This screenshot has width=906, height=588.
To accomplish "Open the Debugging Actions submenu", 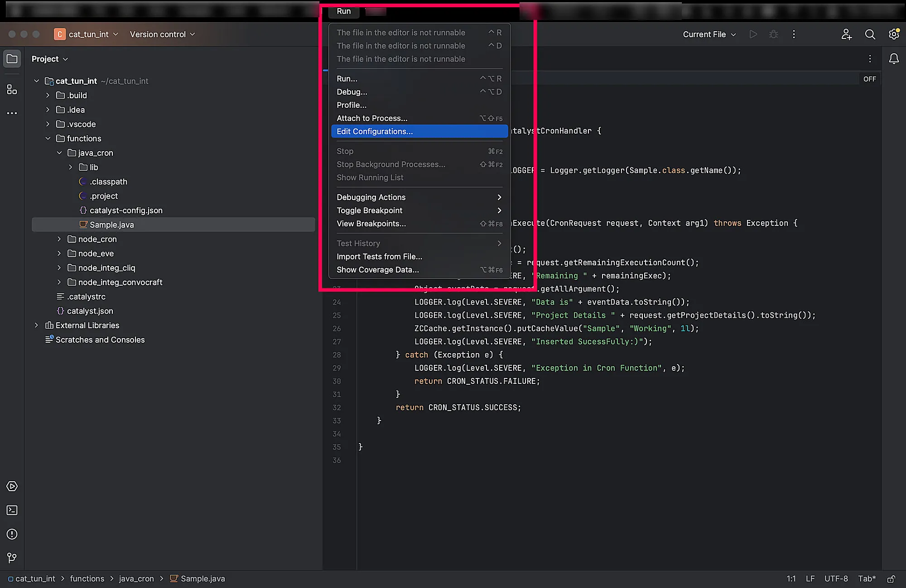I will tap(419, 197).
